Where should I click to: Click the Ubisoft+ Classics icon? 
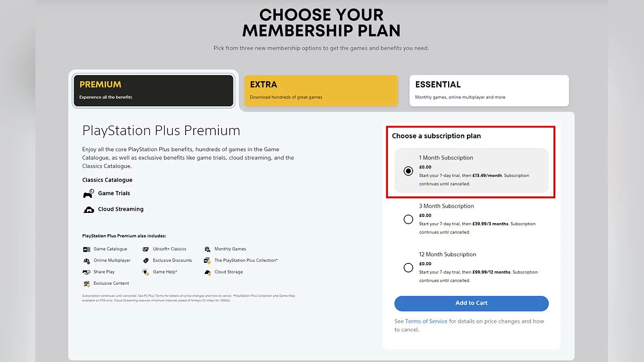145,249
